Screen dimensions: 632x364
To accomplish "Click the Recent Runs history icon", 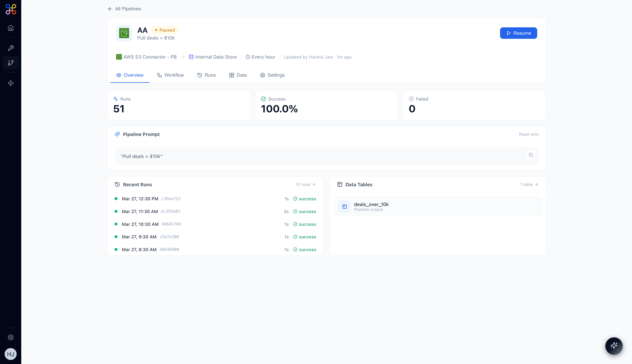I will (117, 185).
